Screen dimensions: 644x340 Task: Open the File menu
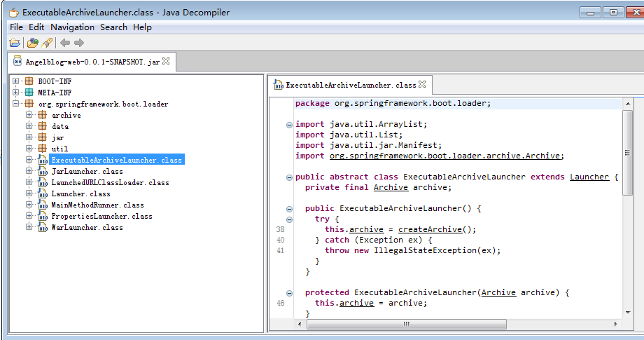16,27
